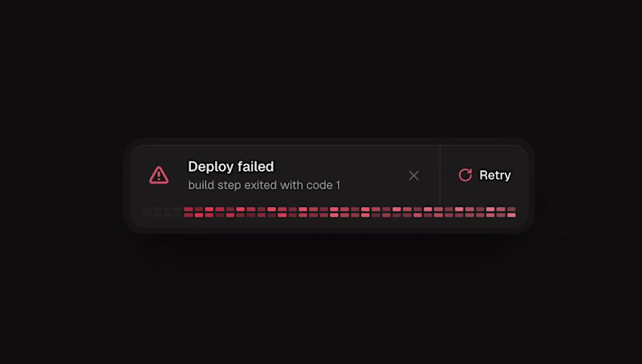Click the circular retry arrow icon
This screenshot has height=364, width=642.
(x=465, y=175)
